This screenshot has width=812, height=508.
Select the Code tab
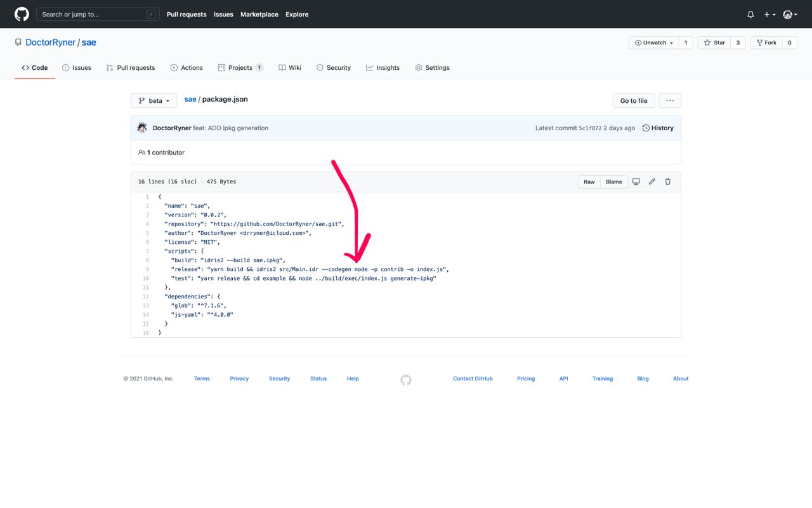click(x=35, y=67)
